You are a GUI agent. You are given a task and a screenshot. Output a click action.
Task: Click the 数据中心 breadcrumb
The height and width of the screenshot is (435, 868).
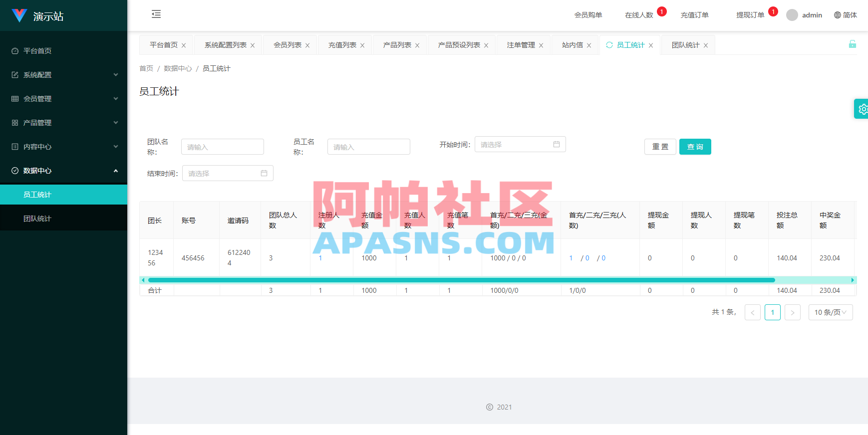[178, 68]
